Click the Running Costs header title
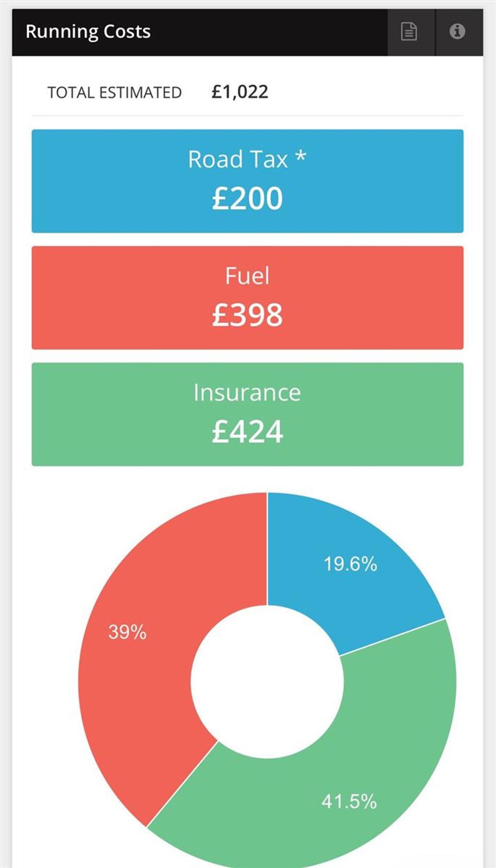Viewport: 496px width, 868px height. (88, 32)
